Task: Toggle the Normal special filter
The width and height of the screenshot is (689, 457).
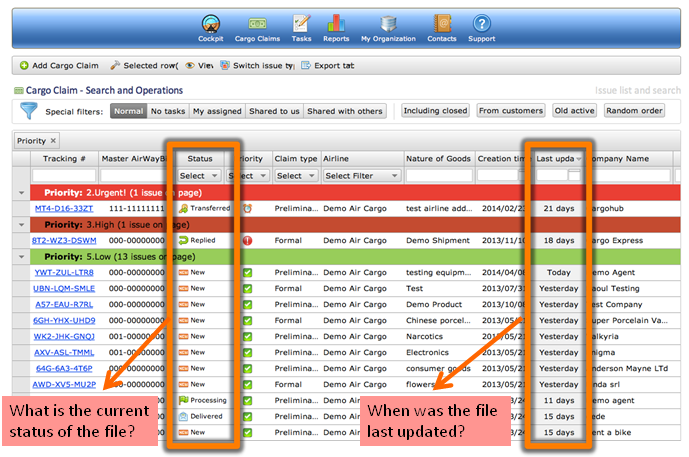Action: tap(128, 111)
